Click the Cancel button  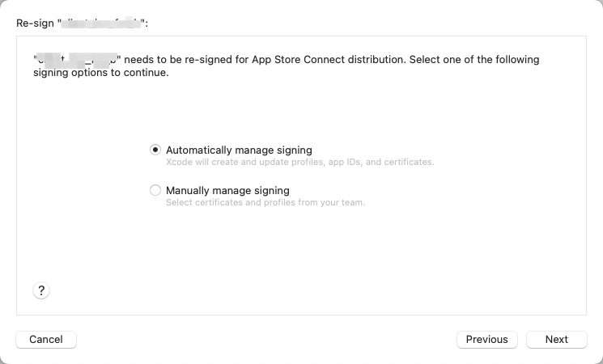pyautogui.click(x=46, y=340)
